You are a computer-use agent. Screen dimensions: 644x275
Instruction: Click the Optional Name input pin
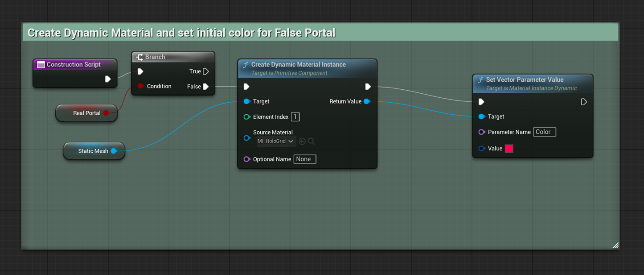247,159
